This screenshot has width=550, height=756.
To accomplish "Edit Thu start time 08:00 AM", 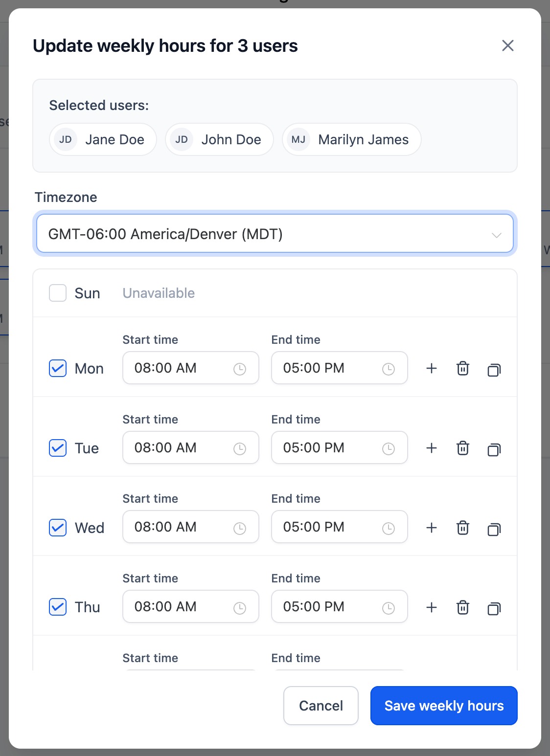I will coord(191,606).
